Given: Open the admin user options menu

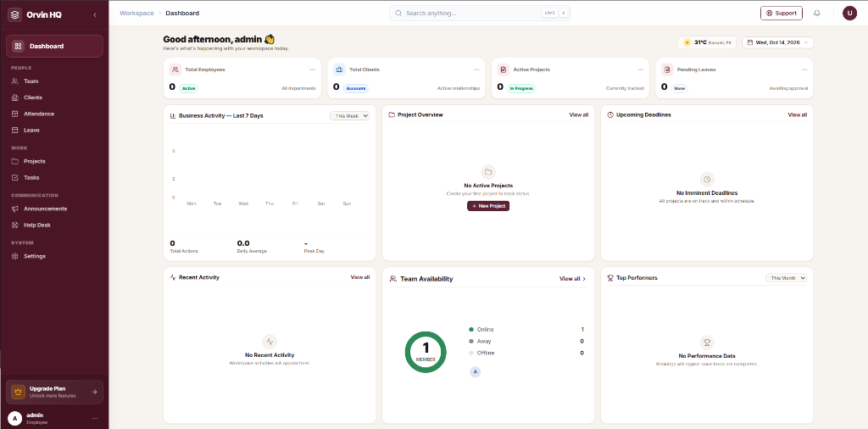Looking at the screenshot, I should click(x=95, y=419).
